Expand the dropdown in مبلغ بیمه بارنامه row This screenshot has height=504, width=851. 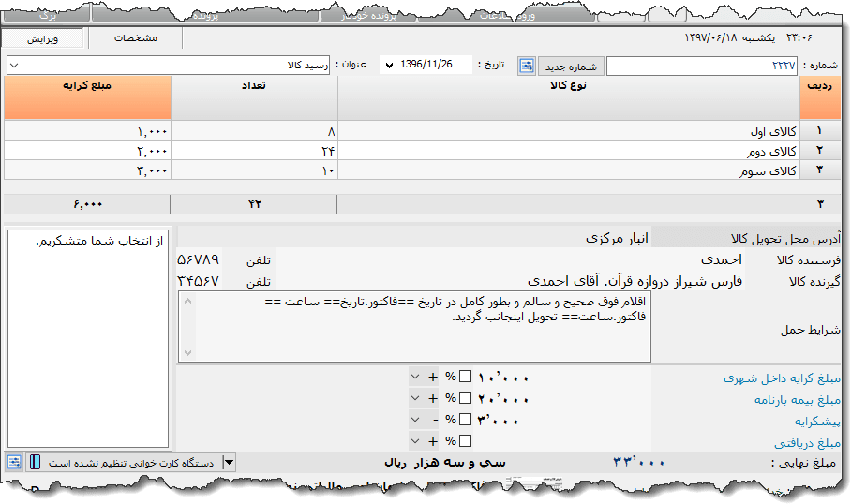click(416, 398)
